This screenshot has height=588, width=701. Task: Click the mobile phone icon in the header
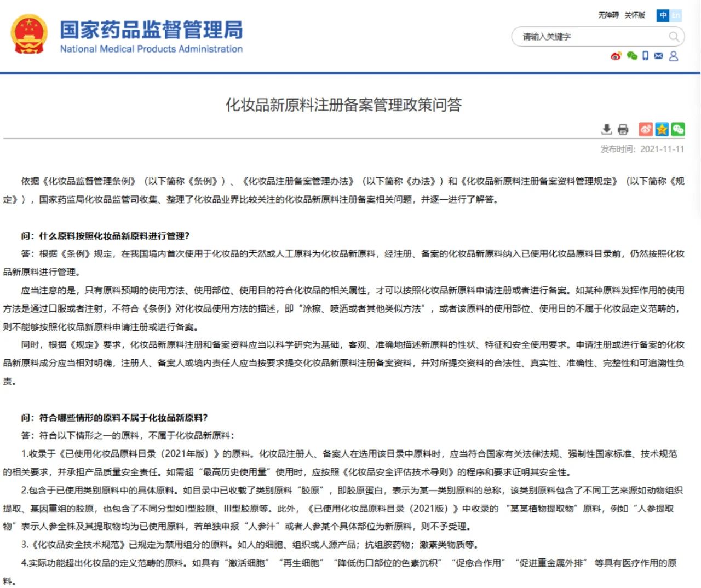point(646,56)
